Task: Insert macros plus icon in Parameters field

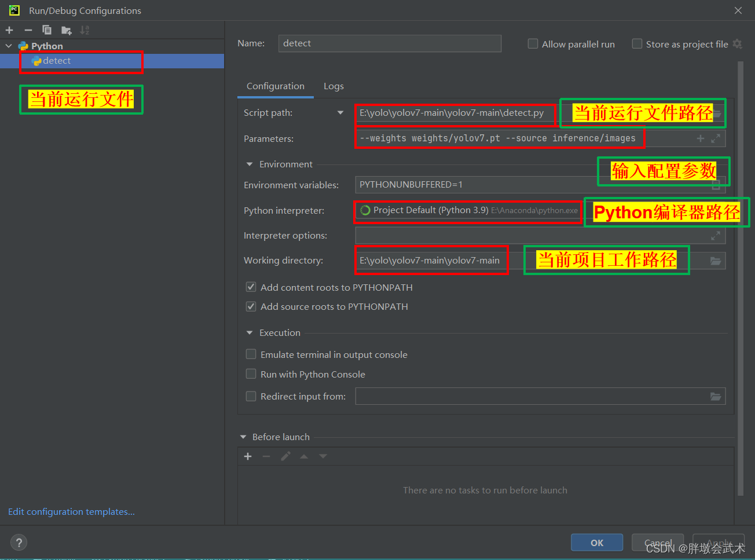Action: pos(701,138)
